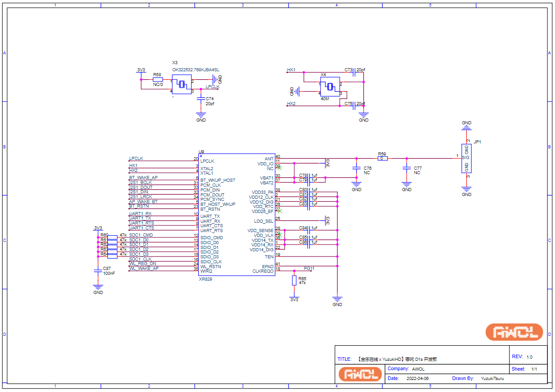Select capacitor C74 20pf symbol

[x=201, y=98]
